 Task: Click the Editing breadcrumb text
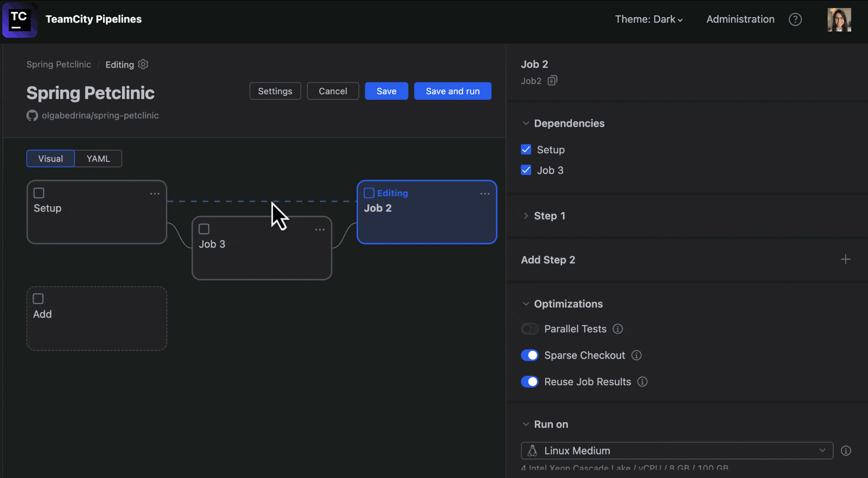(x=120, y=65)
